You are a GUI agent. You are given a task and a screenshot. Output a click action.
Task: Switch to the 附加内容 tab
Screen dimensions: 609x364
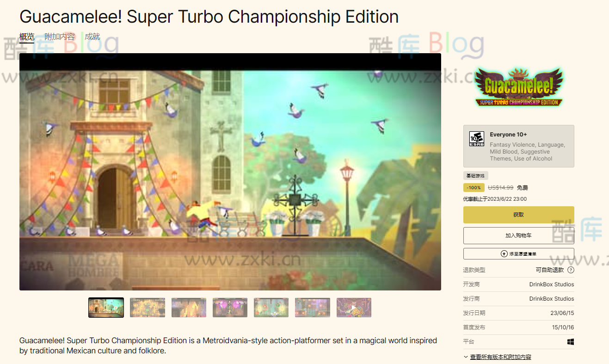[60, 37]
